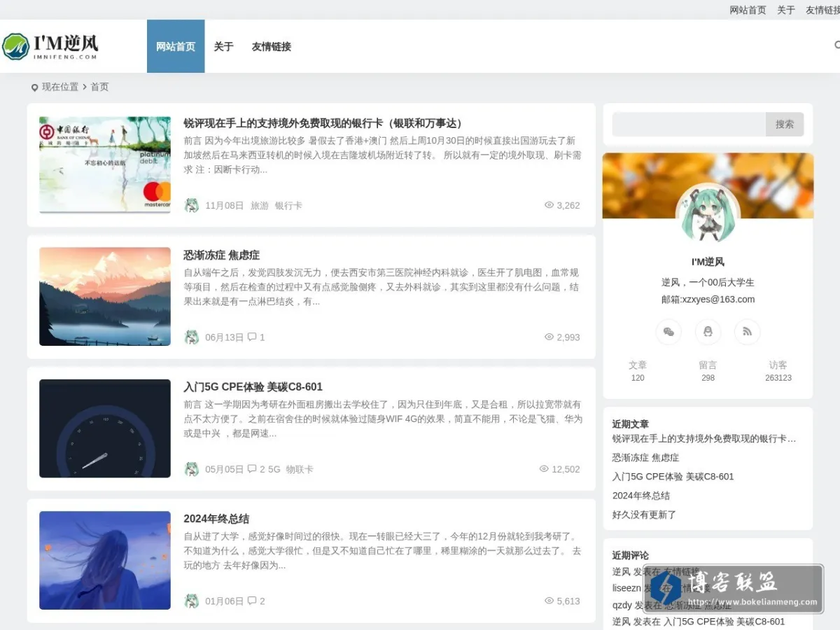Click the 05月05日 date on third post
Image resolution: width=840 pixels, height=630 pixels.
coord(225,469)
